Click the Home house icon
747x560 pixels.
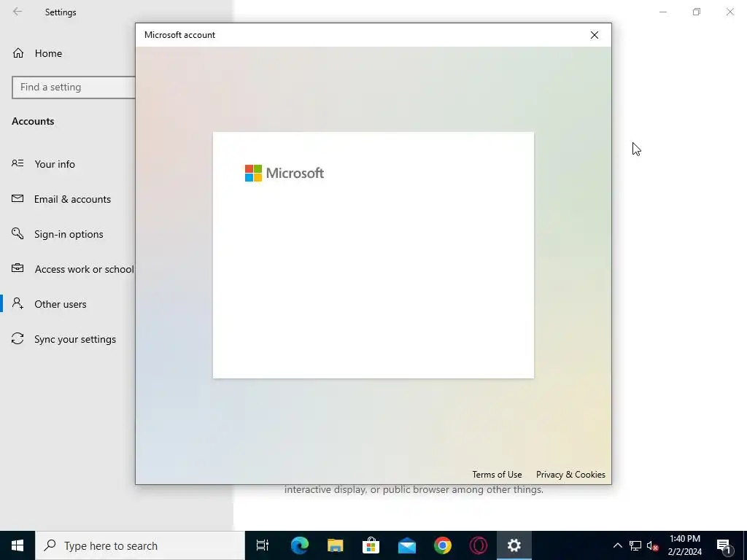(18, 52)
